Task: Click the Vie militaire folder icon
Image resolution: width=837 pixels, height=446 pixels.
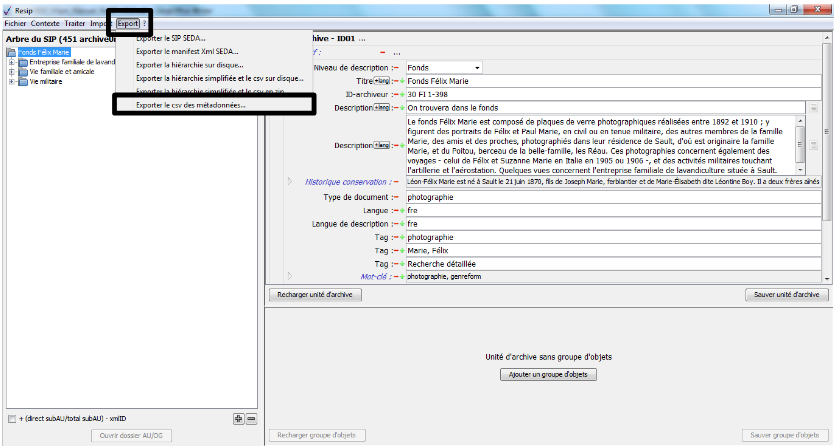Action: point(22,81)
